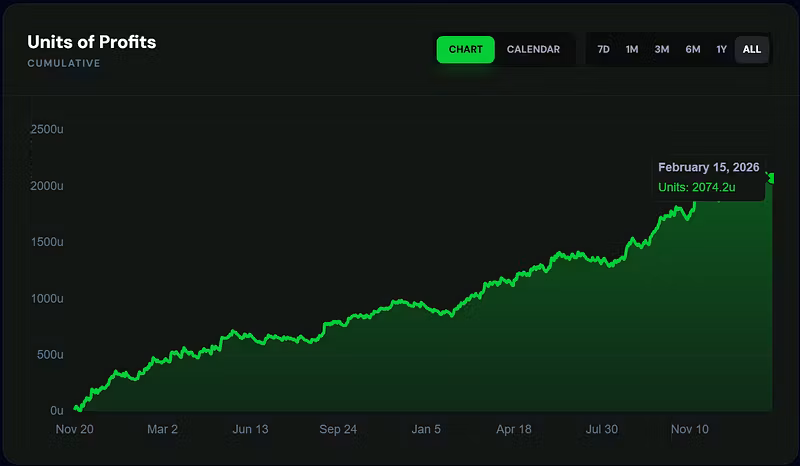Click the 1000u y-axis label
Screen dimensions: 800x466
pos(47,299)
